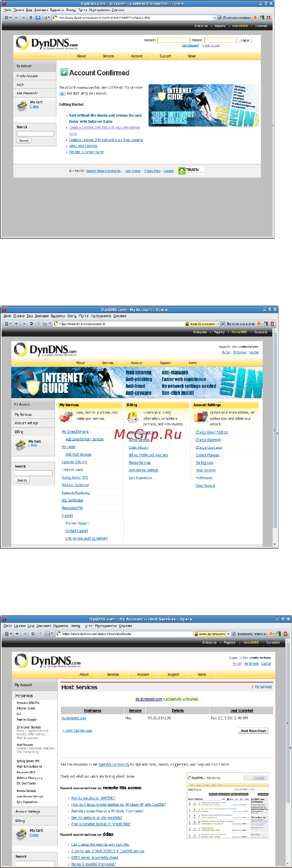Open address bar dropdown in Account Confirmed window
This screenshot has width=292, height=868.
tap(215, 18)
